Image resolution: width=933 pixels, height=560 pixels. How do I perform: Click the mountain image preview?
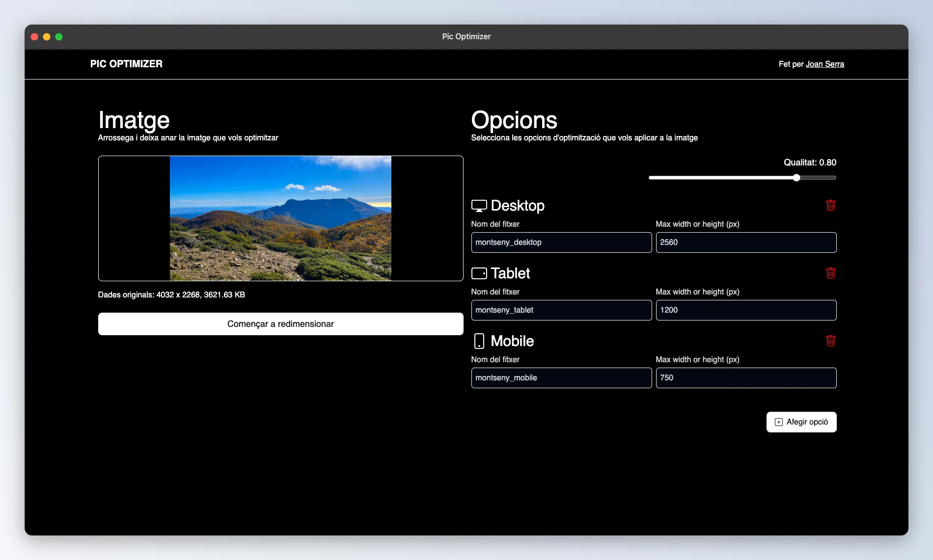(280, 218)
